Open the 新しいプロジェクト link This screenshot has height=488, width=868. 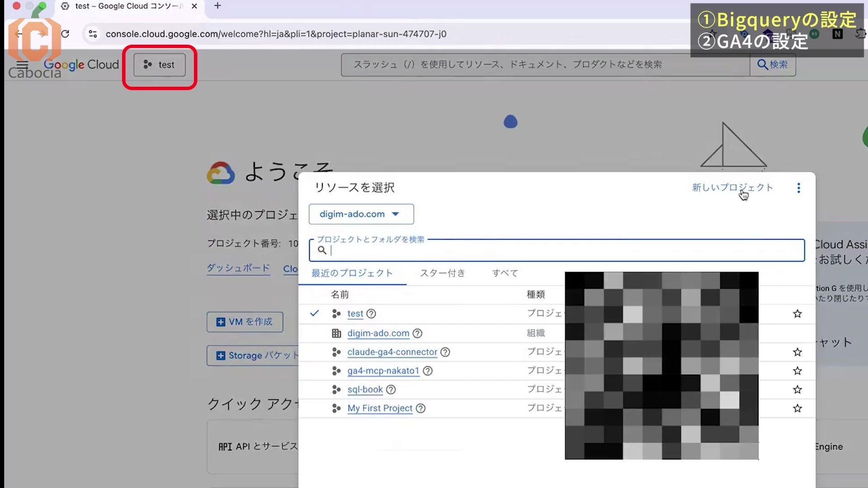click(x=732, y=188)
